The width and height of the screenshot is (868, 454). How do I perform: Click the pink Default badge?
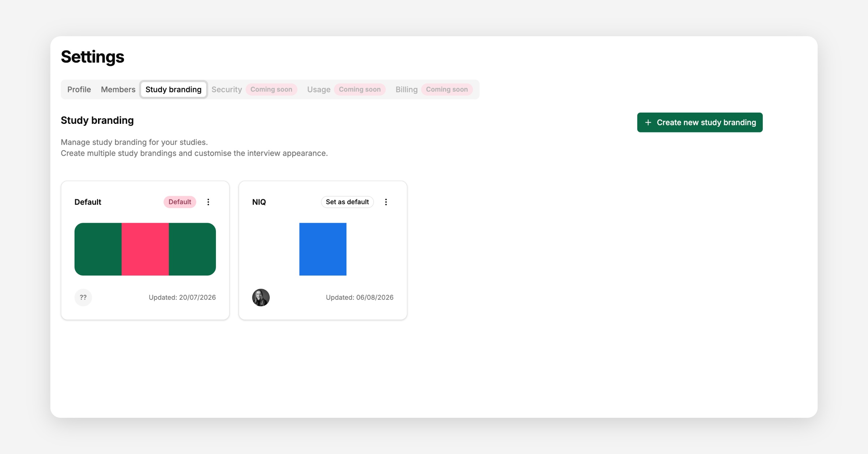(180, 202)
